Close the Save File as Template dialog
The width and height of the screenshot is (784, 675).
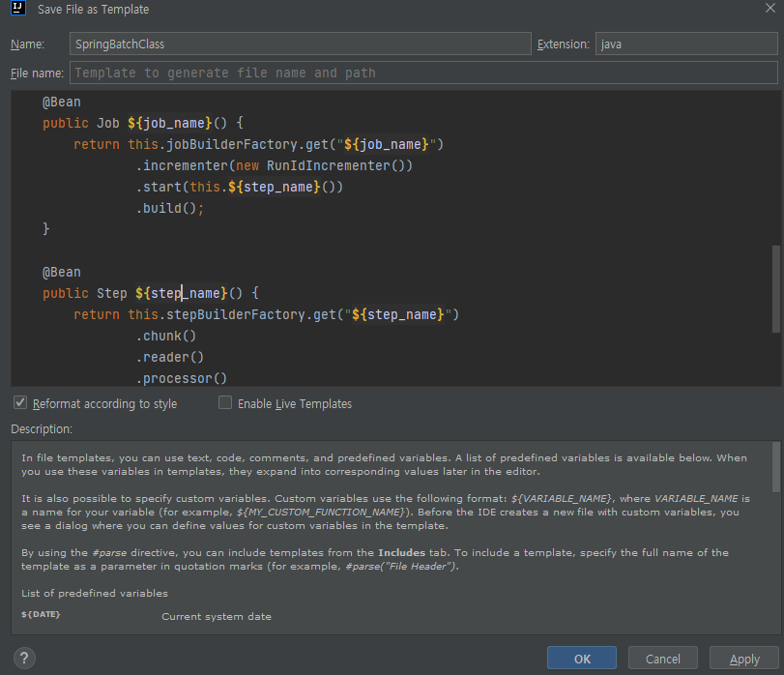coord(770,8)
